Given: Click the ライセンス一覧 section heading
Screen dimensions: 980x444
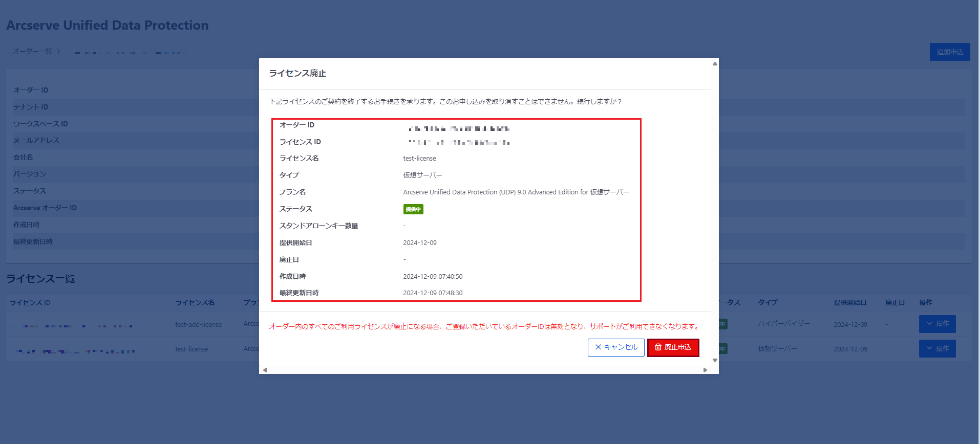Looking at the screenshot, I should click(41, 279).
